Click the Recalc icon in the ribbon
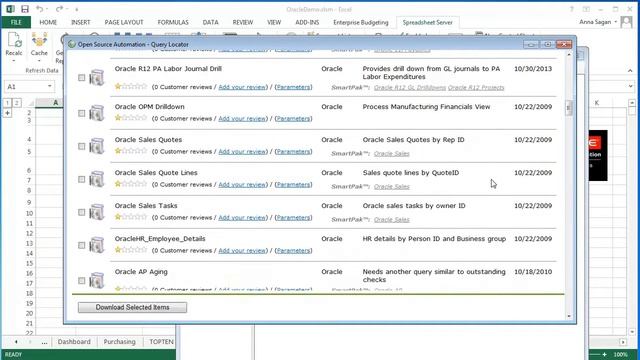This screenshot has height=360, width=640. pos(14,40)
